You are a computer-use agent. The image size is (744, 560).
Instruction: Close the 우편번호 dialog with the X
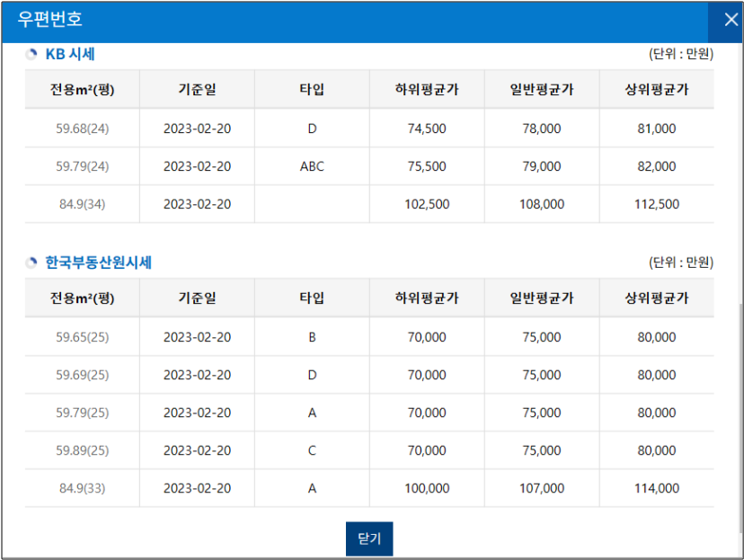pyautogui.click(x=730, y=19)
